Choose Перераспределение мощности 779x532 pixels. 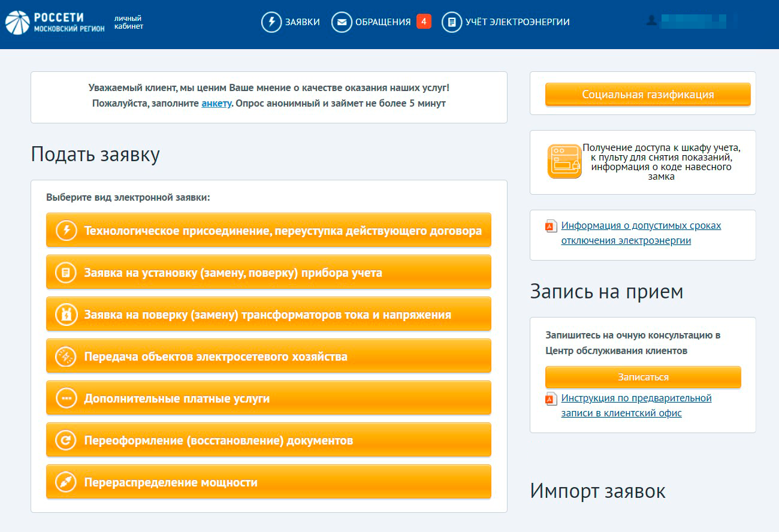point(268,482)
